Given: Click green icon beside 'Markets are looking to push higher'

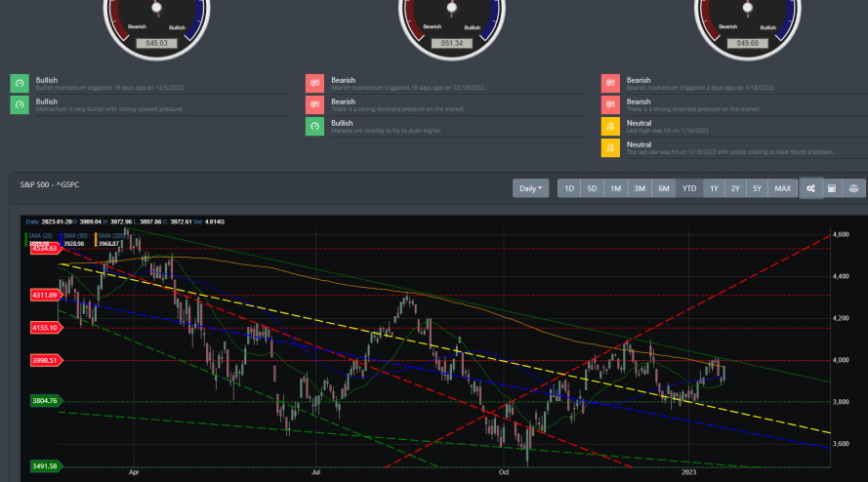Looking at the screenshot, I should [x=314, y=126].
